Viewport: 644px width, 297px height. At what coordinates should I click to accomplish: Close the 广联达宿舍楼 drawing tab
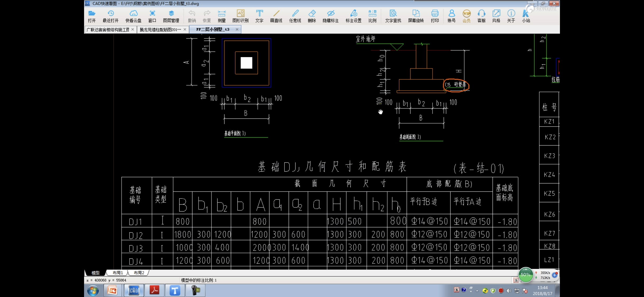click(133, 30)
